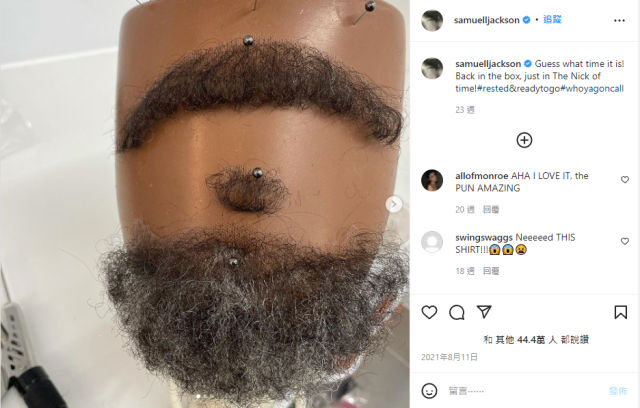Open emoji picker for comment

coord(429,391)
